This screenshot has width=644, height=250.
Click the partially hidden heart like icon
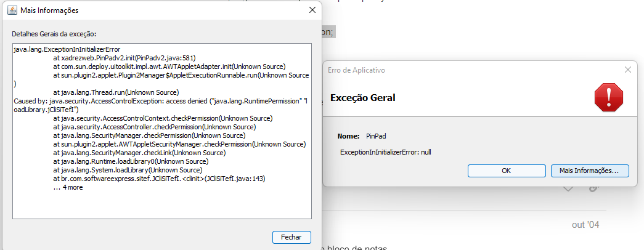point(568,189)
